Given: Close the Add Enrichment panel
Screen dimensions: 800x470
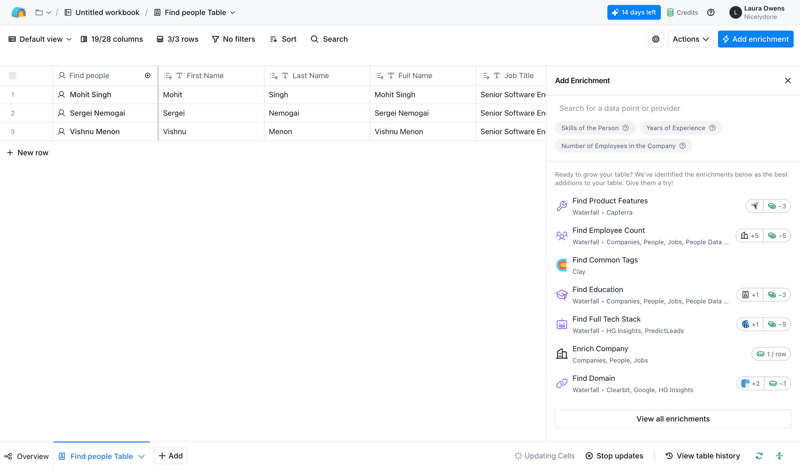Looking at the screenshot, I should tap(787, 81).
